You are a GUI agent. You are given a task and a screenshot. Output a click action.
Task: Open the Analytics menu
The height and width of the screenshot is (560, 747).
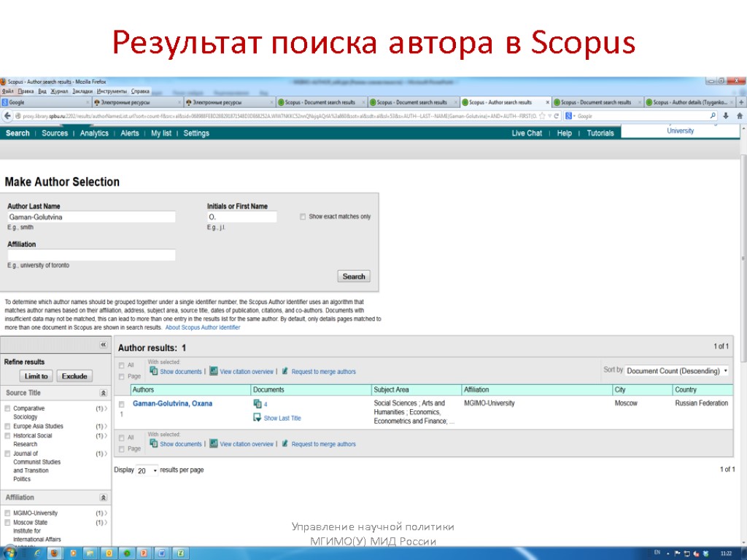[94, 133]
